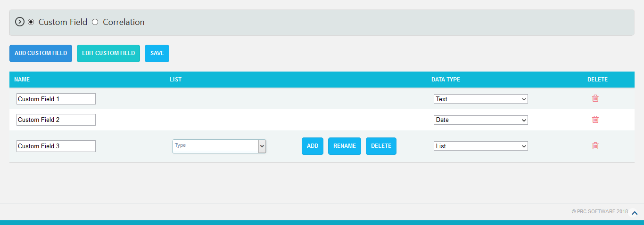Open data type dropdown showing Text
644x225 pixels.
coord(480,99)
